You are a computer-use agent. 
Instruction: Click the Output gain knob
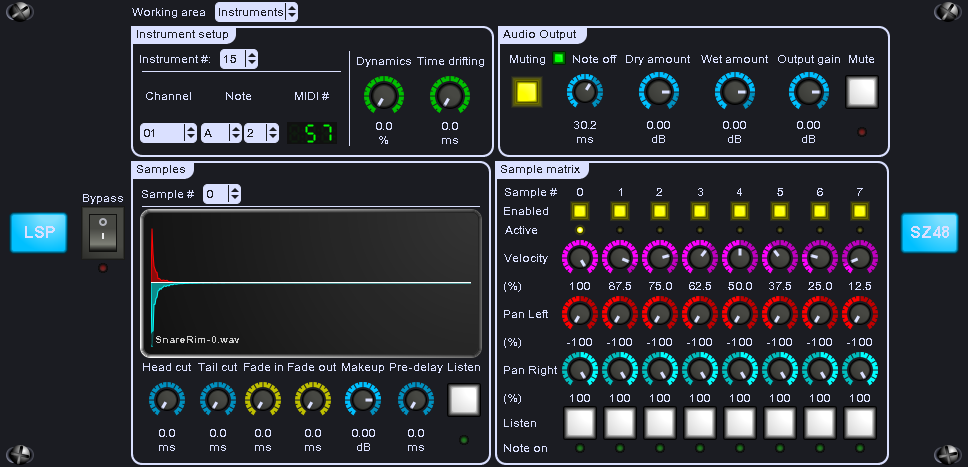click(806, 93)
